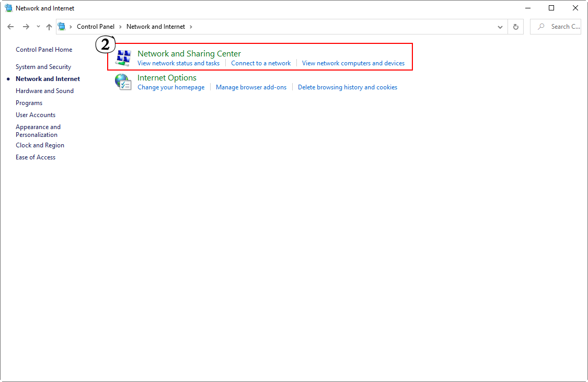This screenshot has width=588, height=382.
Task: Open View network status and tasks
Action: pyautogui.click(x=178, y=63)
